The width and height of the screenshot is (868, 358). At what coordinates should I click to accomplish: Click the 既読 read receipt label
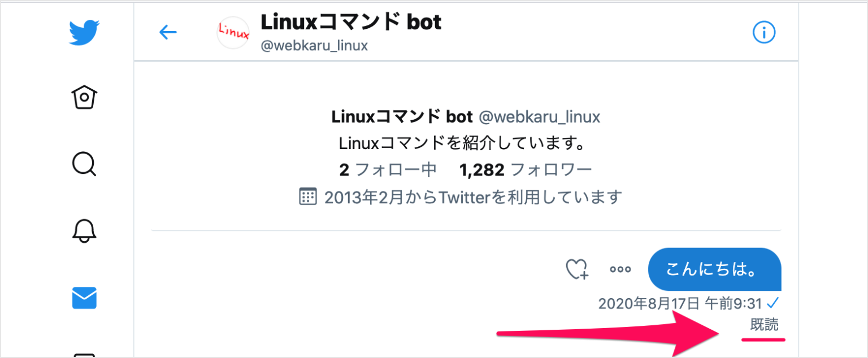pyautogui.click(x=764, y=325)
